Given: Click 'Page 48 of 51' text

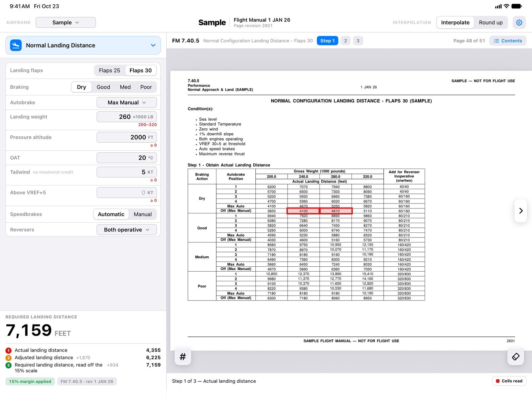Looking at the screenshot, I should point(469,41).
